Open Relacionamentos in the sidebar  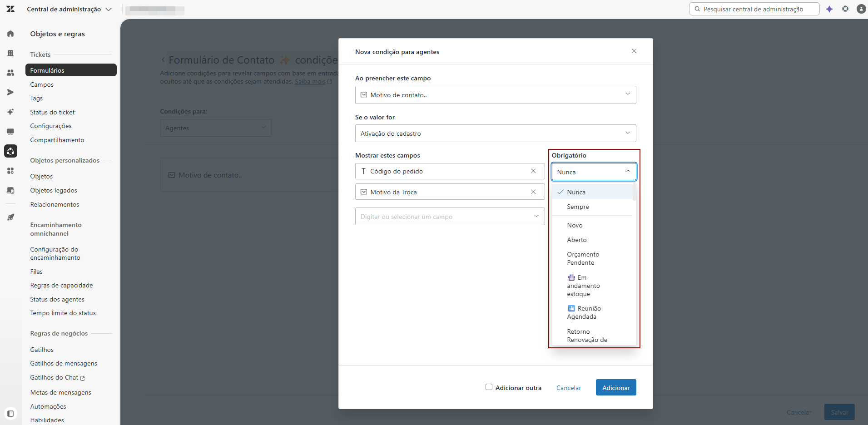tap(55, 204)
